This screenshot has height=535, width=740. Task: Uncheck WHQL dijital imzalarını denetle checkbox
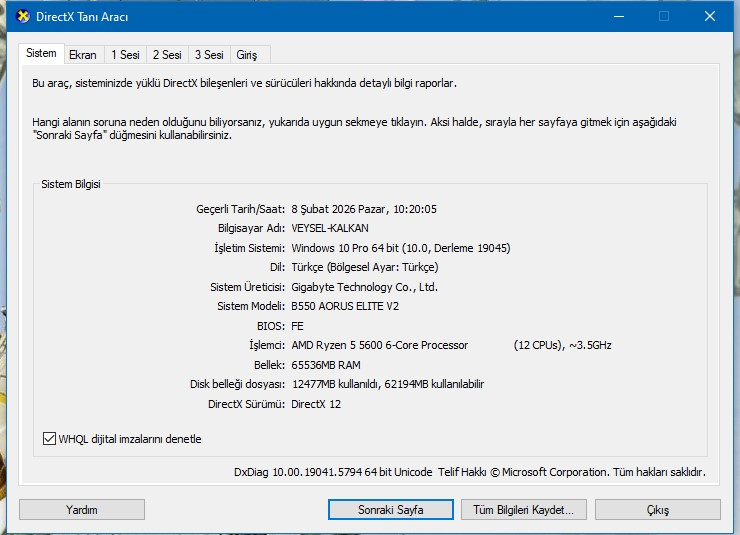point(49,439)
